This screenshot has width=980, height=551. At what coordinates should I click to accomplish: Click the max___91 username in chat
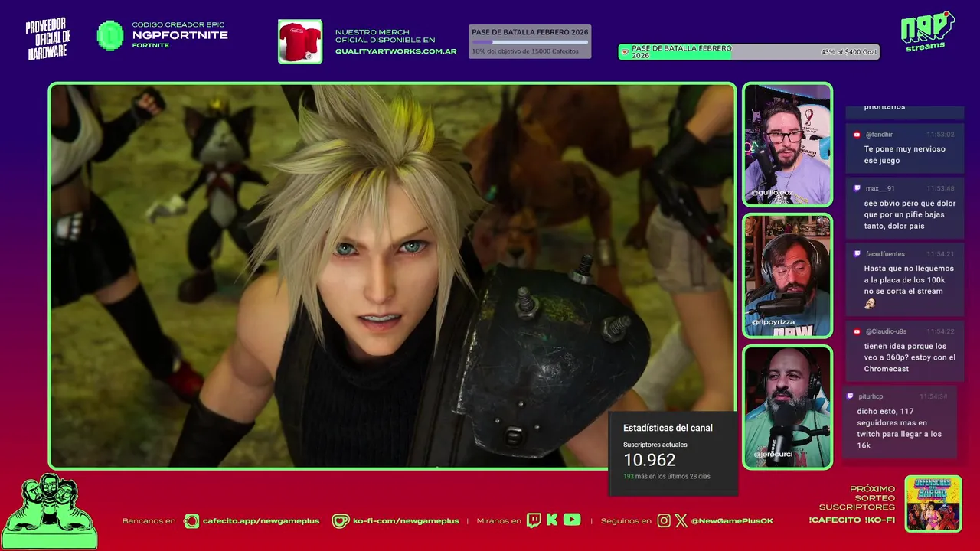pyautogui.click(x=880, y=188)
